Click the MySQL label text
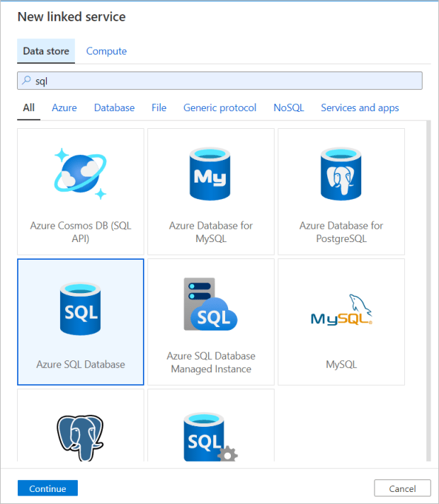 pos(341,365)
